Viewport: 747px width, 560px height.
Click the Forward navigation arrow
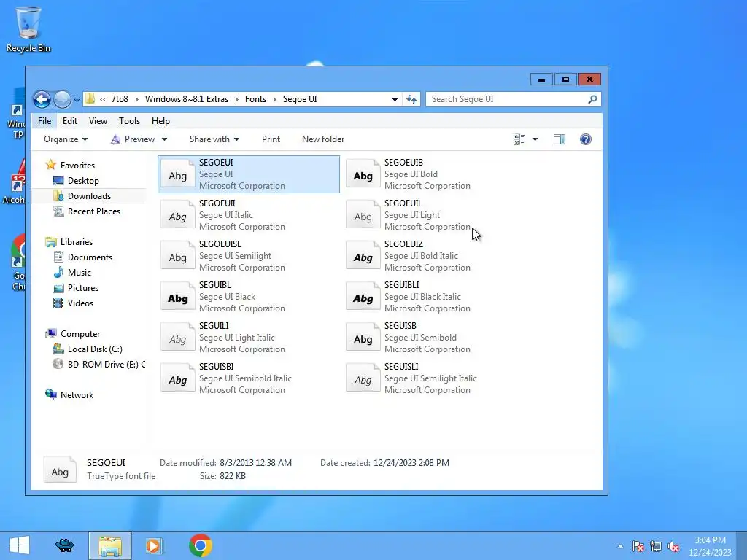62,99
